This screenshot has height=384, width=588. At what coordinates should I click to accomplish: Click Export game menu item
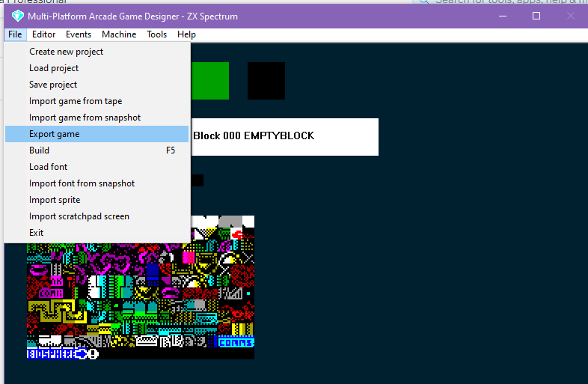[x=97, y=134]
